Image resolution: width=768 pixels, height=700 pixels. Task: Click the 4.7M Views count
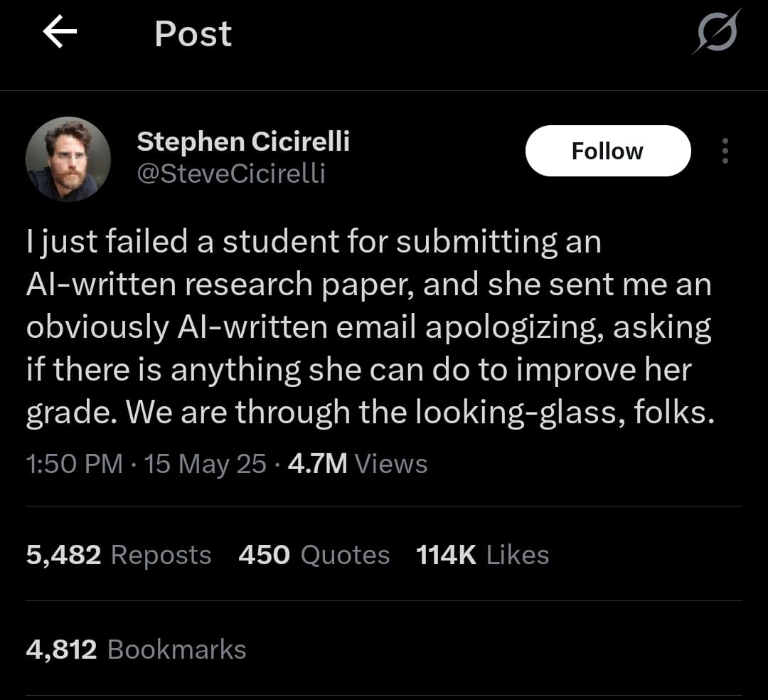[x=358, y=464]
